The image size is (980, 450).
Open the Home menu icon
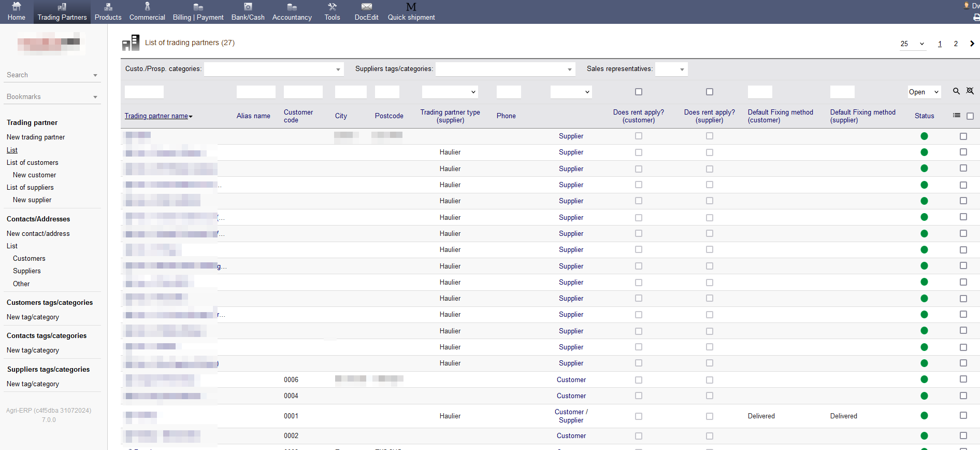pyautogui.click(x=16, y=7)
